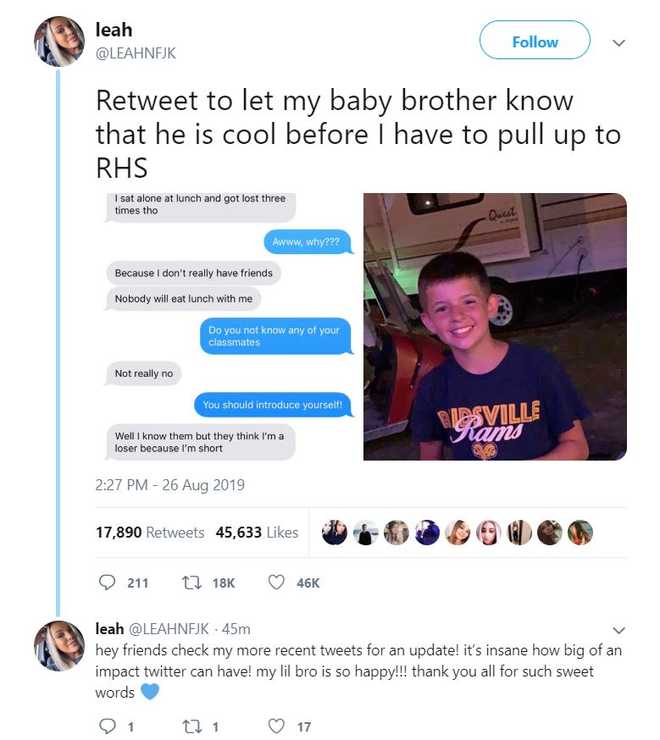The width and height of the screenshot is (660, 740).
Task: Open the dropdown arrow on reply tweet
Action: point(618,630)
